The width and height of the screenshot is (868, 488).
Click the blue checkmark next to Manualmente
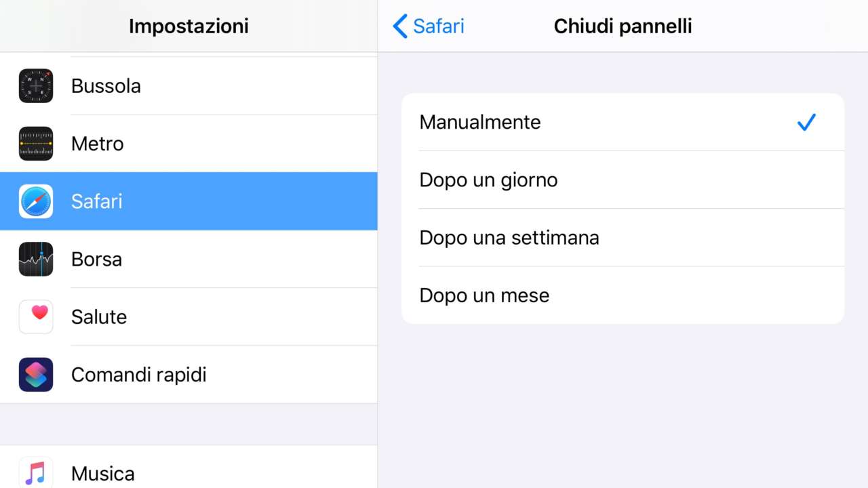[x=806, y=122]
